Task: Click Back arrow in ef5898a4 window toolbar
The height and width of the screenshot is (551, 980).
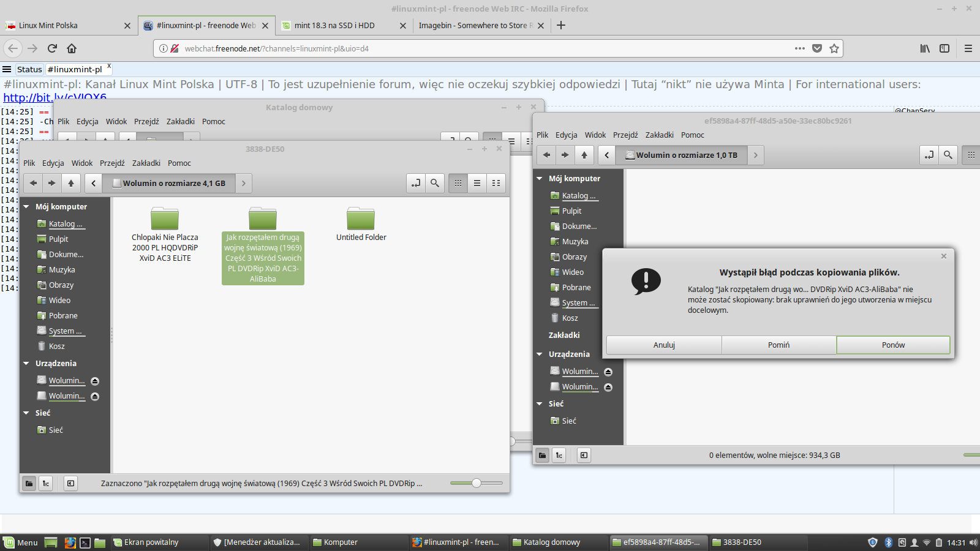Action: click(546, 155)
